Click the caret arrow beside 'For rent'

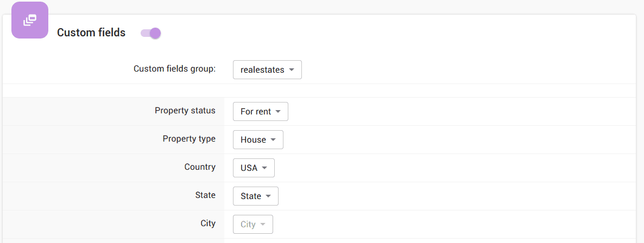(278, 112)
